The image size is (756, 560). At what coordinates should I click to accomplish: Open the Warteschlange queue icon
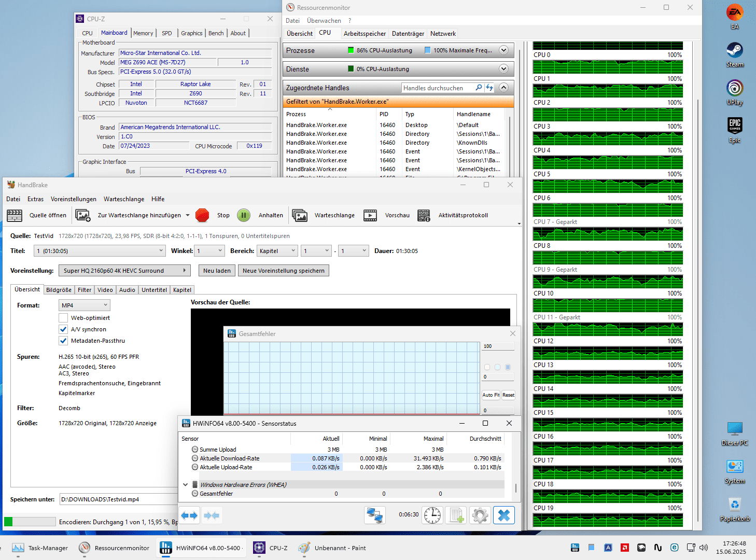(300, 215)
